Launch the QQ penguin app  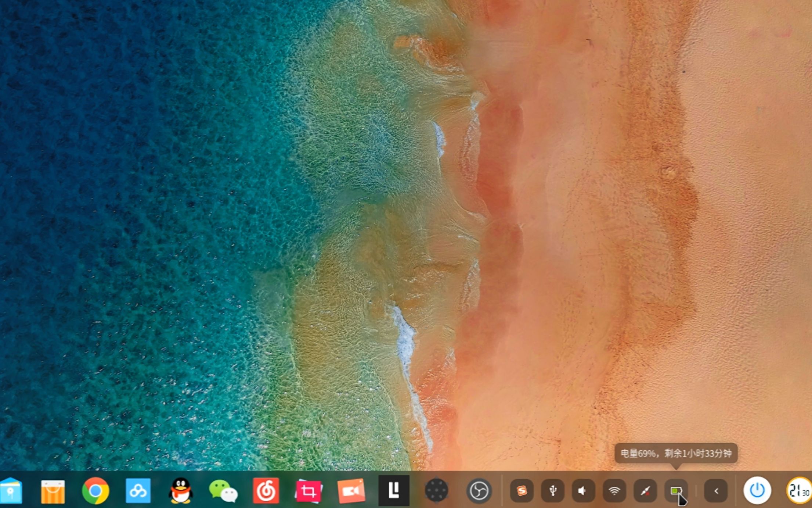pyautogui.click(x=181, y=491)
